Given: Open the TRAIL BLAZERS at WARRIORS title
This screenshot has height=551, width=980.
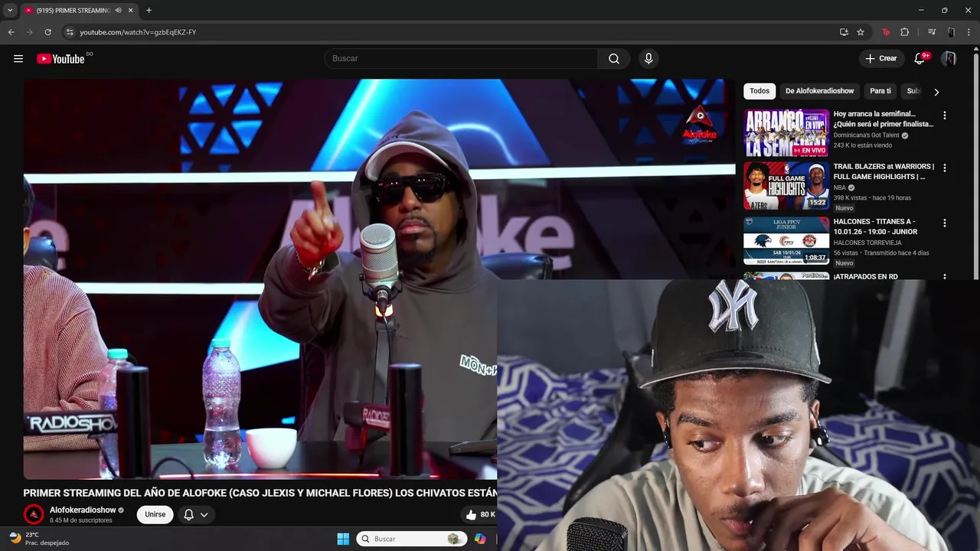Looking at the screenshot, I should click(x=884, y=171).
